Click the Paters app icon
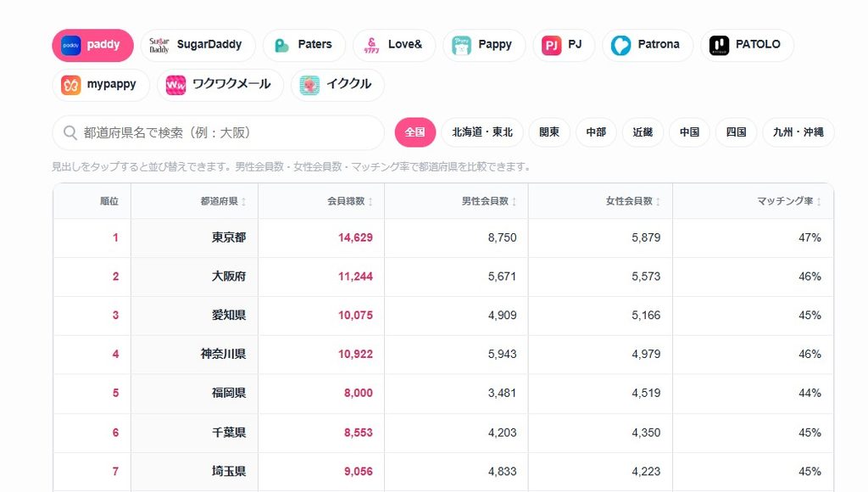868x492 pixels. [x=281, y=46]
